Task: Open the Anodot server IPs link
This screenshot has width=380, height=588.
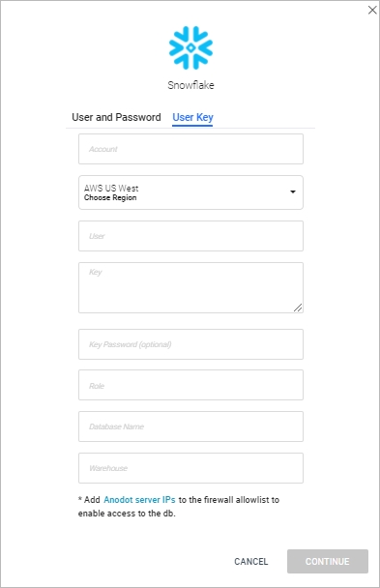Action: coord(139,500)
